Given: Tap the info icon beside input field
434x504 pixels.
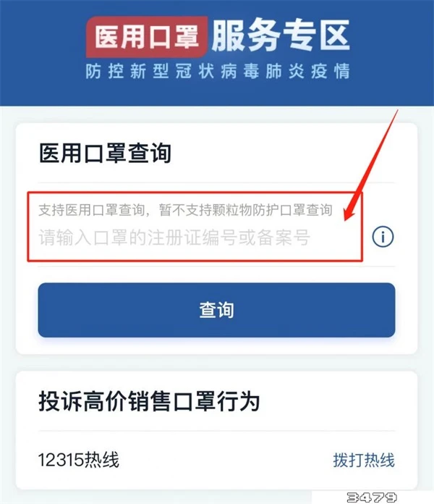Looking at the screenshot, I should (x=383, y=237).
